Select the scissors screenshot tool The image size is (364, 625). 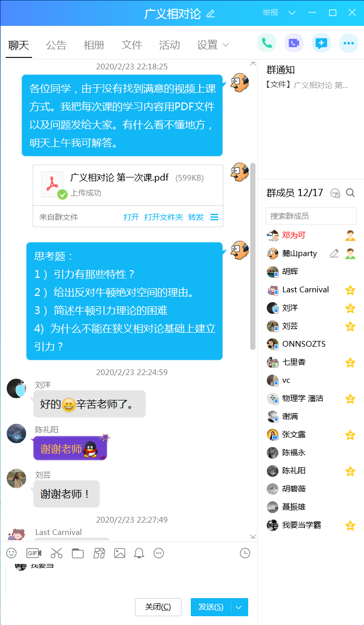[56, 553]
